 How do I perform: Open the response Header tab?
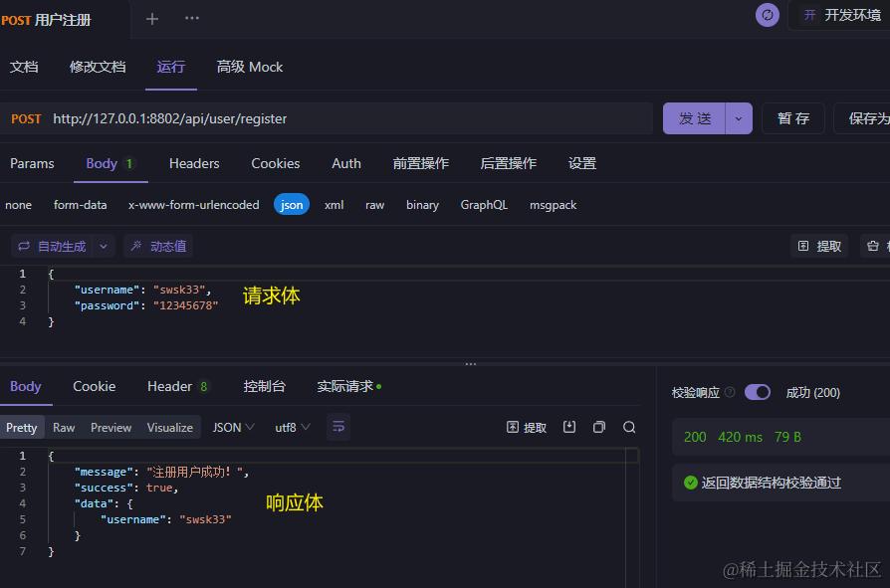coord(177,387)
